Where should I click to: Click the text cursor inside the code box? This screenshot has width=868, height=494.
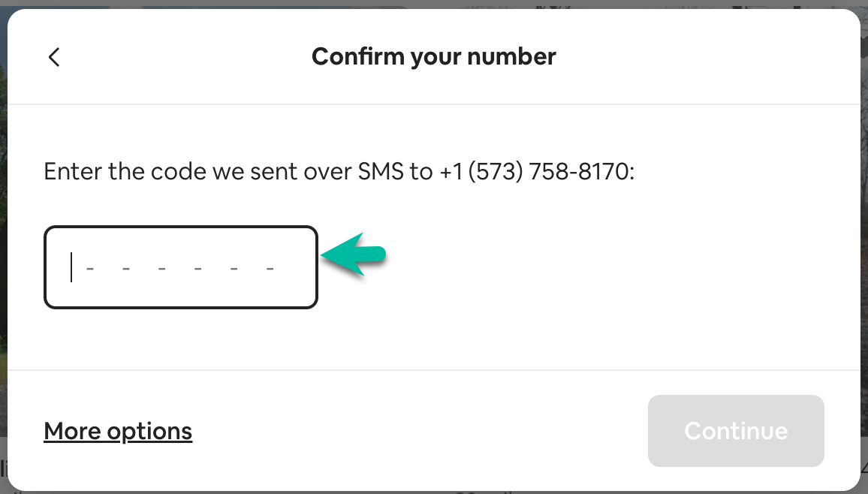[71, 267]
